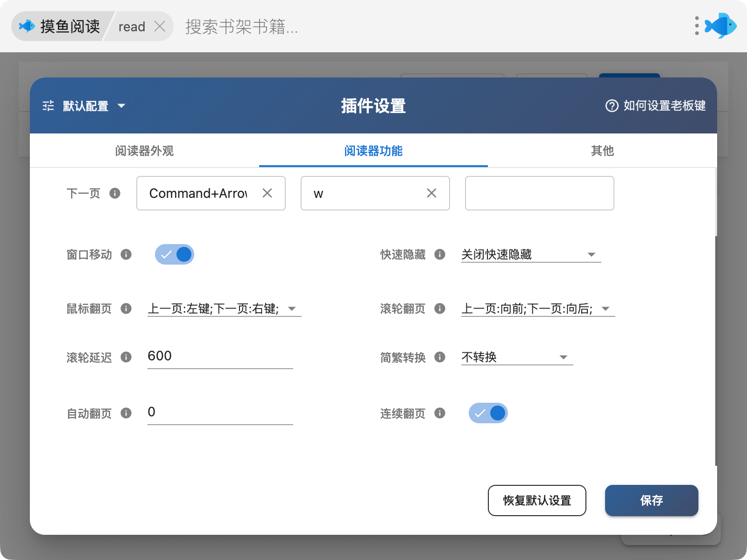Clear the Command+Arrow shortcut field
Image resolution: width=747 pixels, height=560 pixels.
(267, 193)
